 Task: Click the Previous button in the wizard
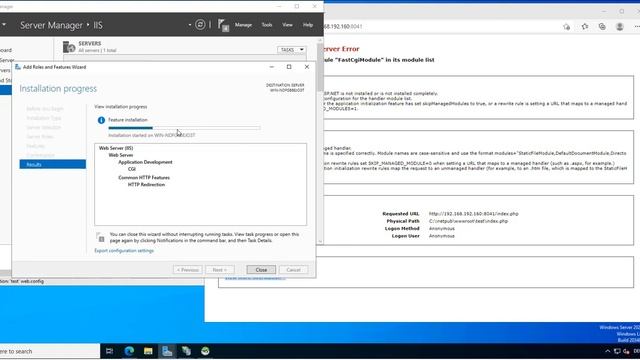point(187,270)
